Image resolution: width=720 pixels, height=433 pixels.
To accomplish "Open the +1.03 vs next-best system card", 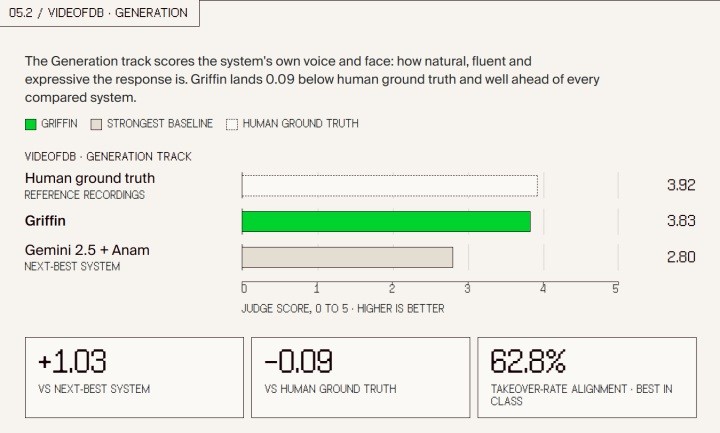I will 135,377.
